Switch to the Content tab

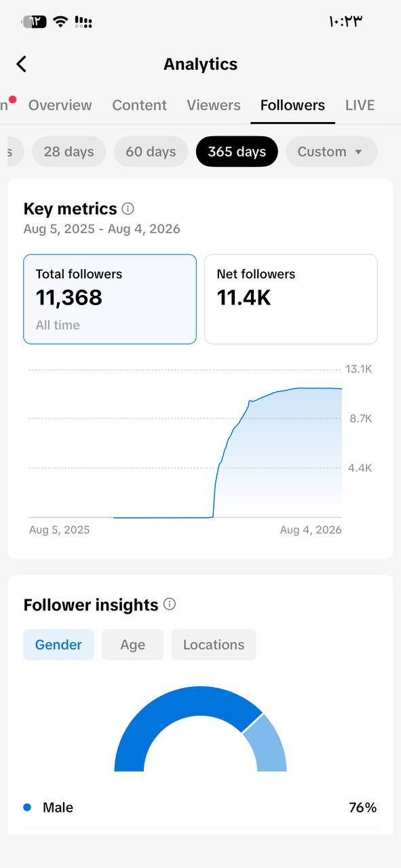pyautogui.click(x=139, y=105)
